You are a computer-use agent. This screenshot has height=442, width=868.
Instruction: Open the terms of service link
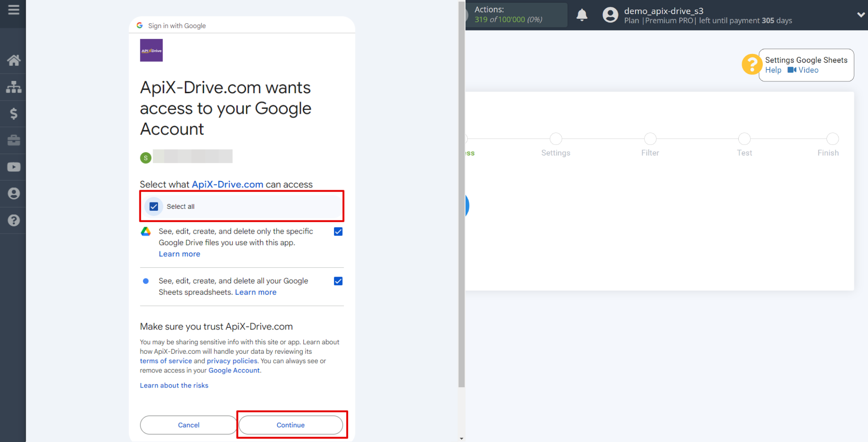166,361
